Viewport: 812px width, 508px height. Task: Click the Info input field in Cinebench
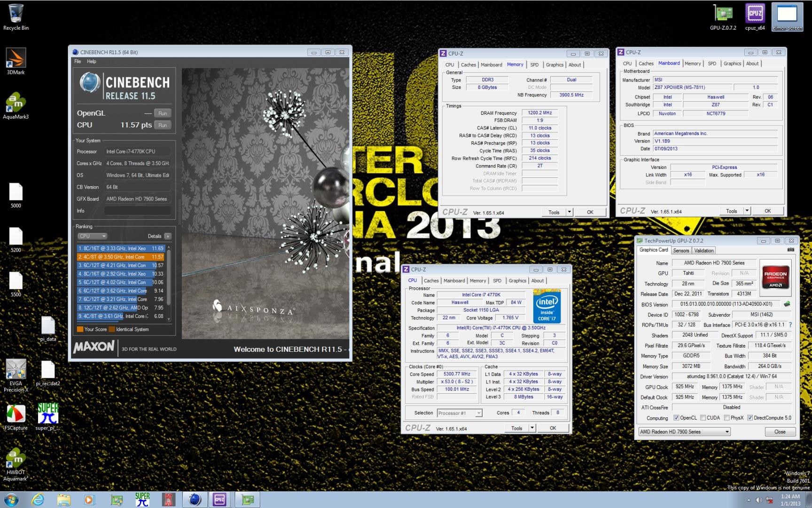tap(137, 211)
